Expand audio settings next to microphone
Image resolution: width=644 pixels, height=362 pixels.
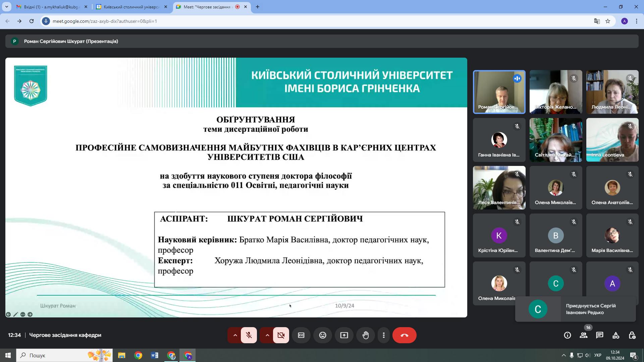[235, 335]
